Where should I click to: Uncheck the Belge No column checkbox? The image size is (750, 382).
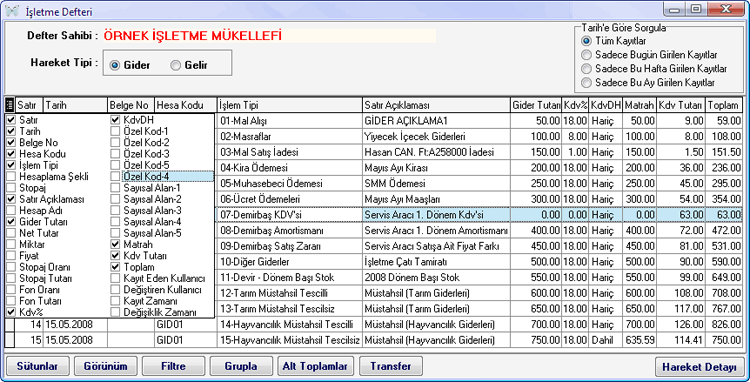point(11,142)
